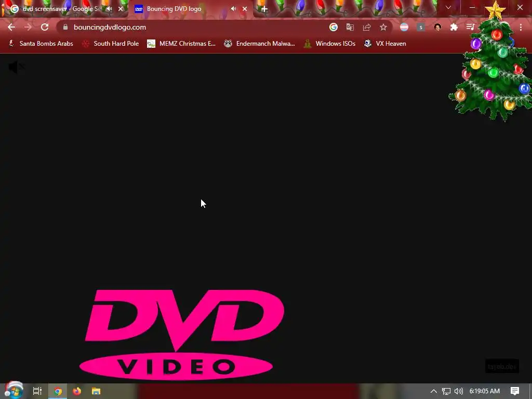Click the pink bouncing DVD Video logo

click(181, 335)
